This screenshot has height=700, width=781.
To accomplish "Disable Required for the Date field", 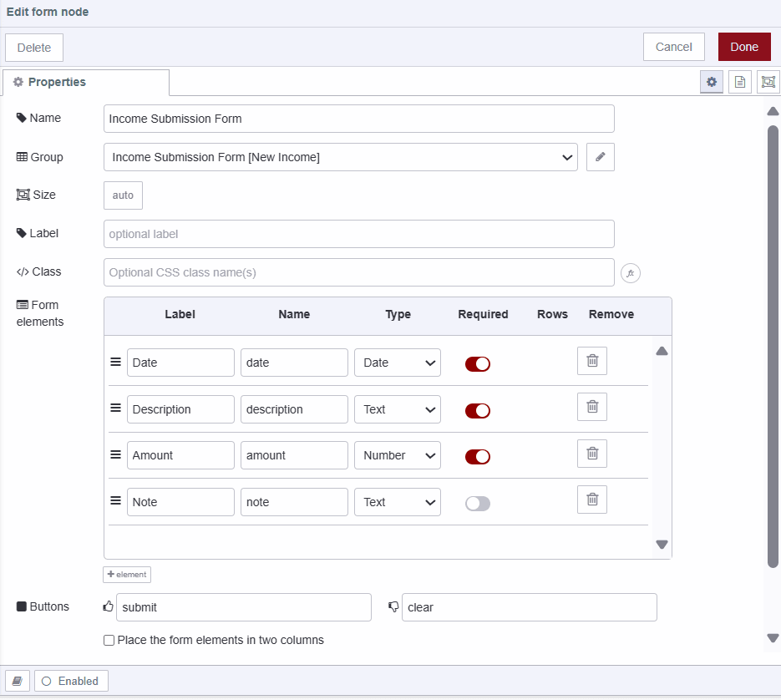I will 477,364.
